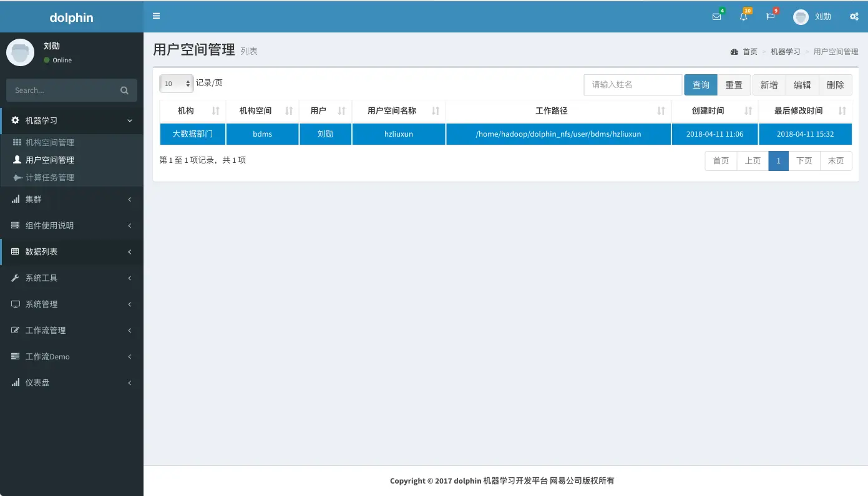Go to 下页 next page
The width and height of the screenshot is (868, 496).
click(804, 160)
